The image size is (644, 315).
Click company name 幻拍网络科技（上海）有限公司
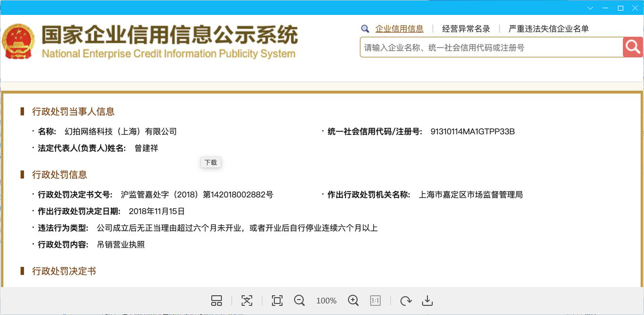coord(121,131)
